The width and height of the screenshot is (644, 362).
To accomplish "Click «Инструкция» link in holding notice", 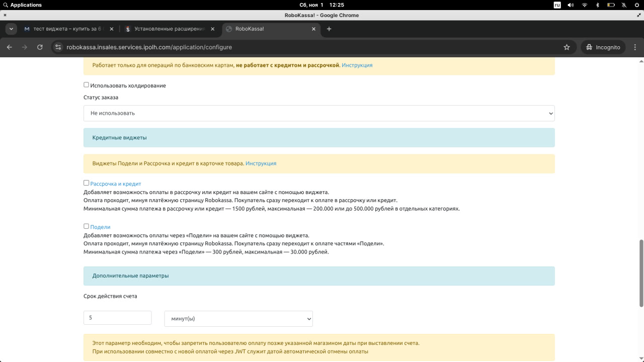I will pyautogui.click(x=357, y=65).
